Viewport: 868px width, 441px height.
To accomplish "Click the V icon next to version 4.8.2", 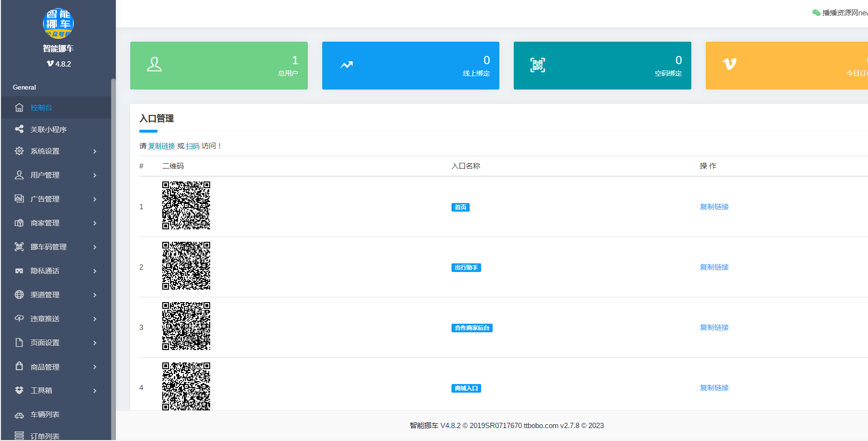I will (x=50, y=64).
